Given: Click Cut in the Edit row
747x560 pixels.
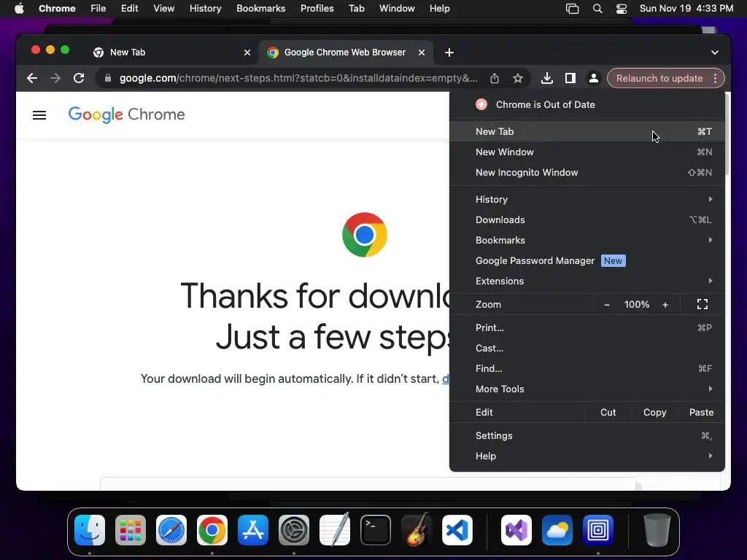Looking at the screenshot, I should [x=608, y=413].
